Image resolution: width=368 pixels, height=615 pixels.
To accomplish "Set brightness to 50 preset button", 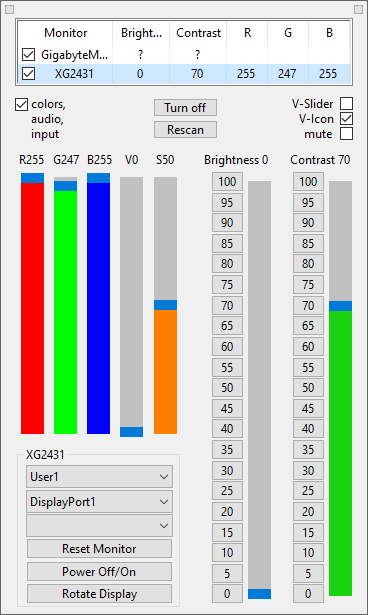I will [227, 388].
